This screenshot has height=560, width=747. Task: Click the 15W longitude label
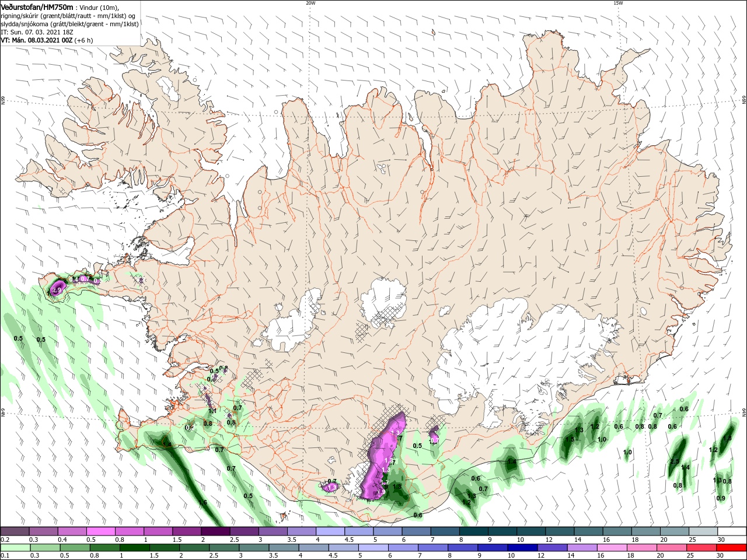(618, 3)
